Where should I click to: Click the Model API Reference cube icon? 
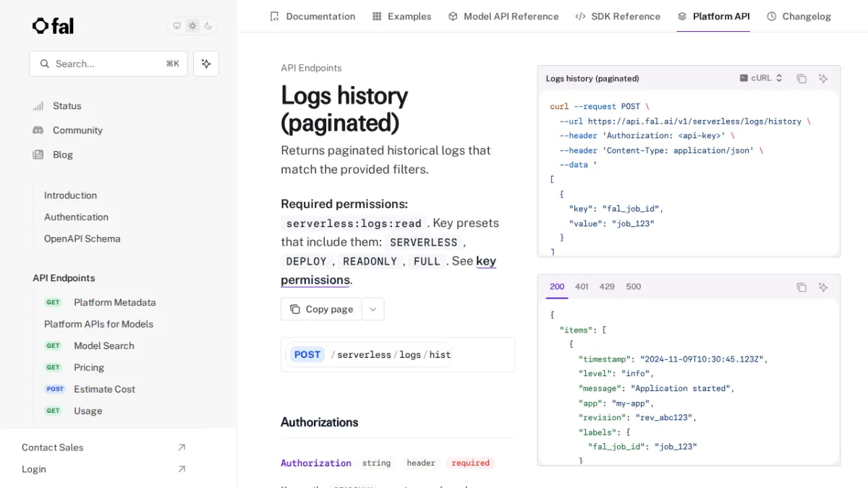pos(453,16)
